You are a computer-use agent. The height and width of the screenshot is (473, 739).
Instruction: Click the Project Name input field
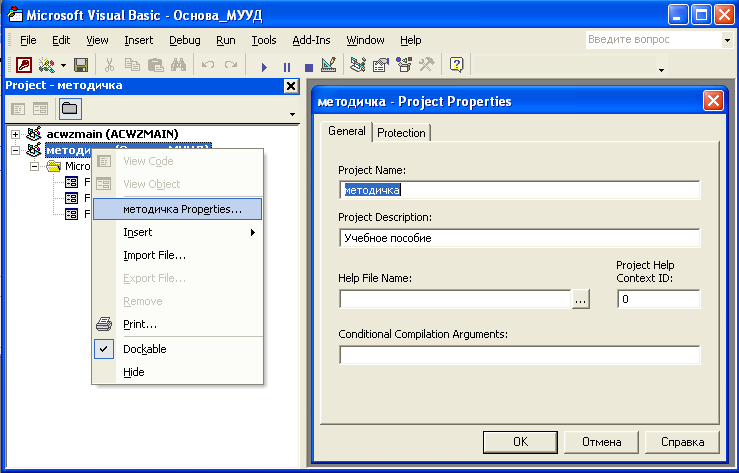coord(519,190)
